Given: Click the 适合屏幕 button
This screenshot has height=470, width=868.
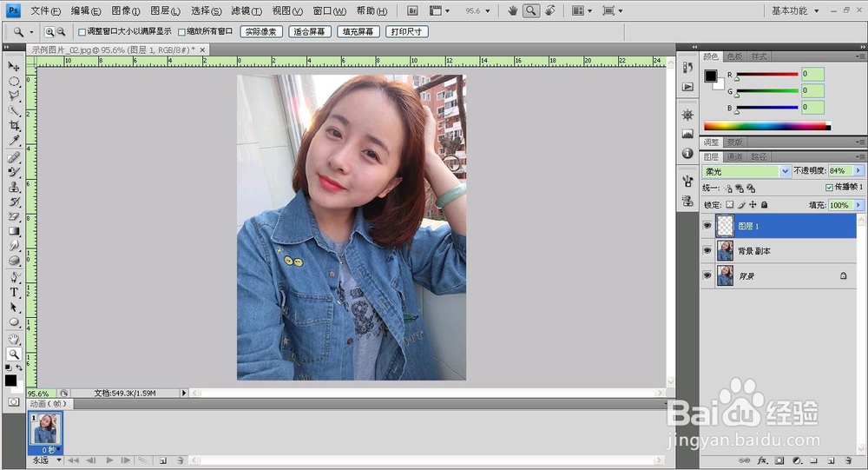Looking at the screenshot, I should pyautogui.click(x=310, y=32).
